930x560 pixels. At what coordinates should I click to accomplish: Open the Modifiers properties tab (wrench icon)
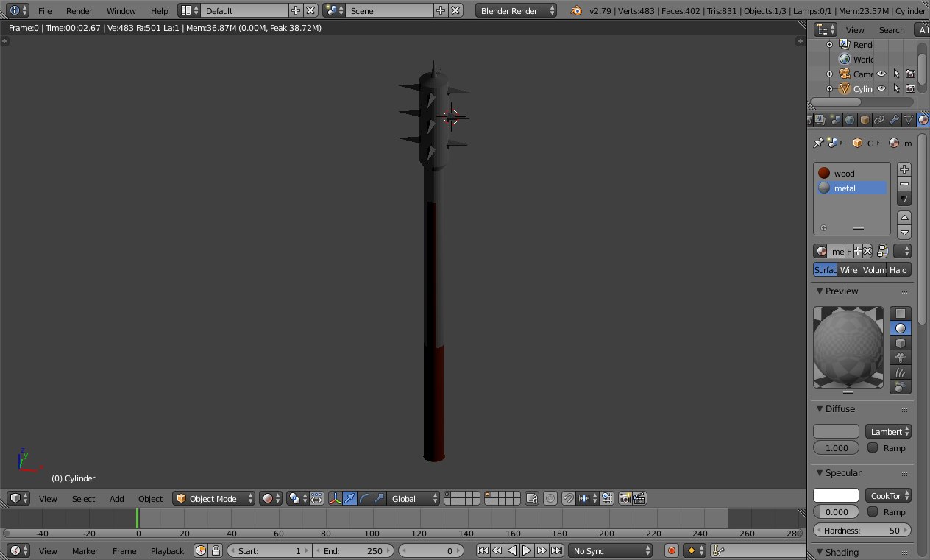pos(895,118)
